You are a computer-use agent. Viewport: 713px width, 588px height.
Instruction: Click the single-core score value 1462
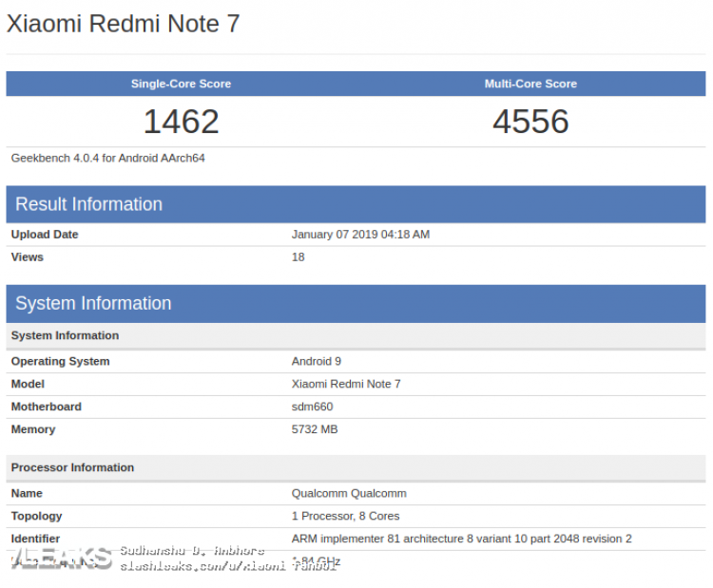point(181,122)
